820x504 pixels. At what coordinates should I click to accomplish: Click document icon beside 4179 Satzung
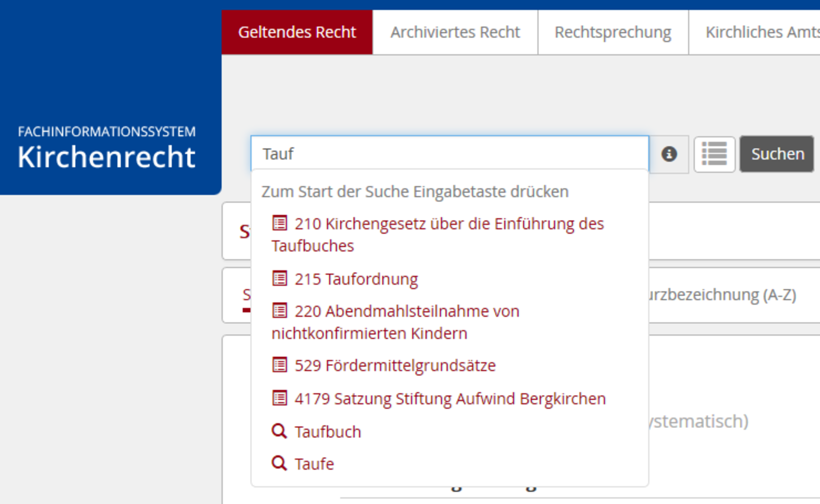click(x=280, y=398)
